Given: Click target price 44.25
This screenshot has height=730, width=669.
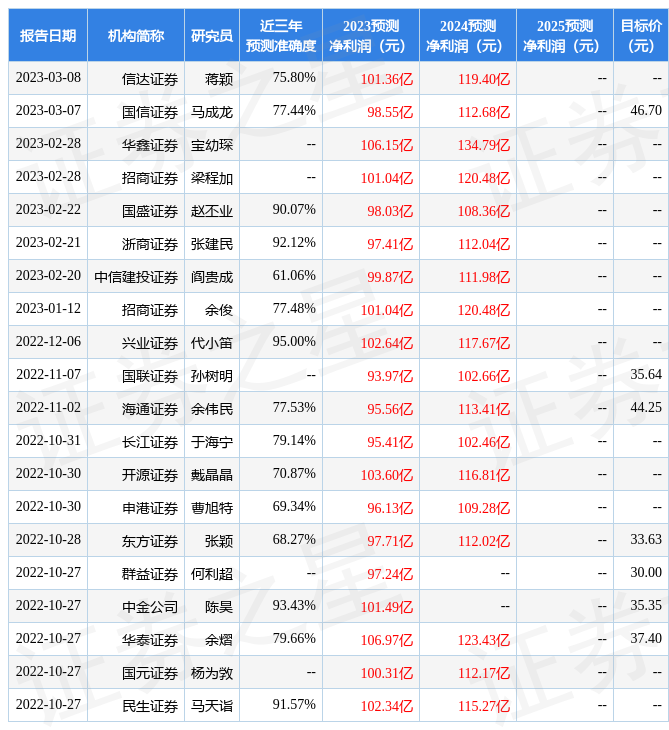Looking at the screenshot, I should pos(646,408).
